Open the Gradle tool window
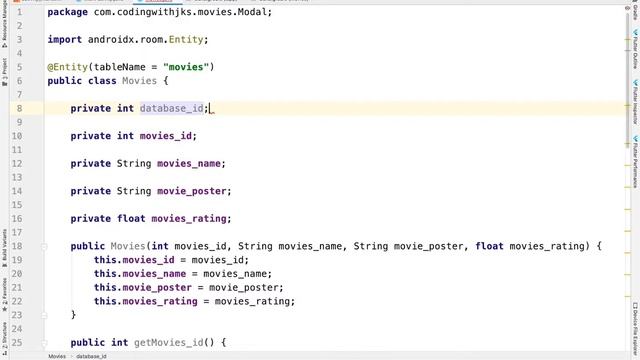 click(635, 11)
